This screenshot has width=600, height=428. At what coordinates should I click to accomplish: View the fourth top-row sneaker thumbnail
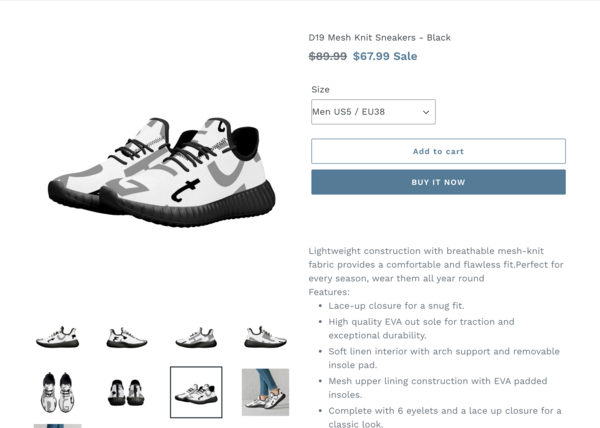point(265,337)
